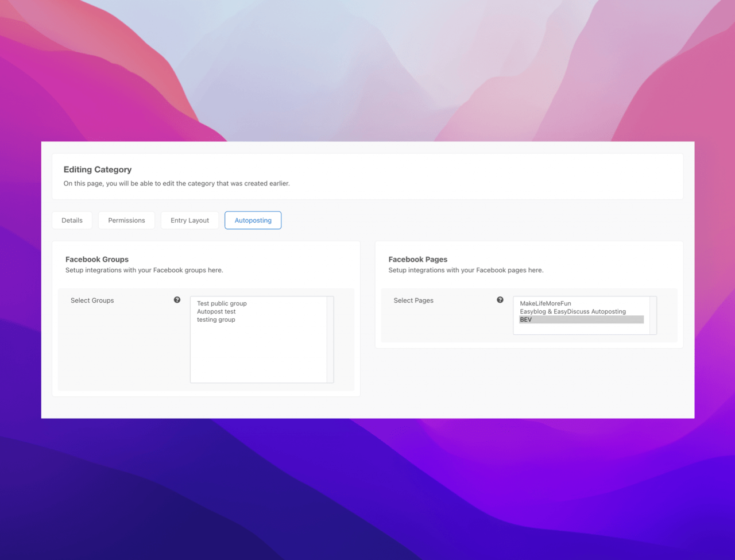Viewport: 735px width, 560px height.
Task: Click the help icon beside Select Groups
Action: (x=177, y=300)
